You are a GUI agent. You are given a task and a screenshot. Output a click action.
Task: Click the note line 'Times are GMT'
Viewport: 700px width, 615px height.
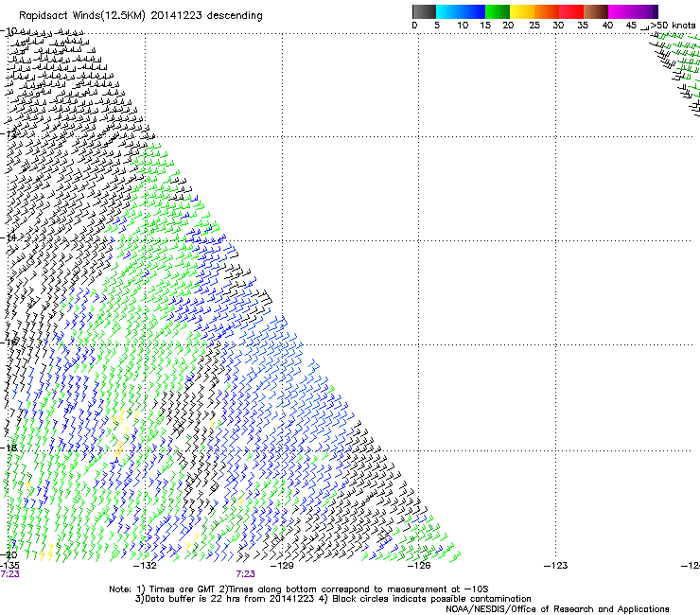[182, 589]
